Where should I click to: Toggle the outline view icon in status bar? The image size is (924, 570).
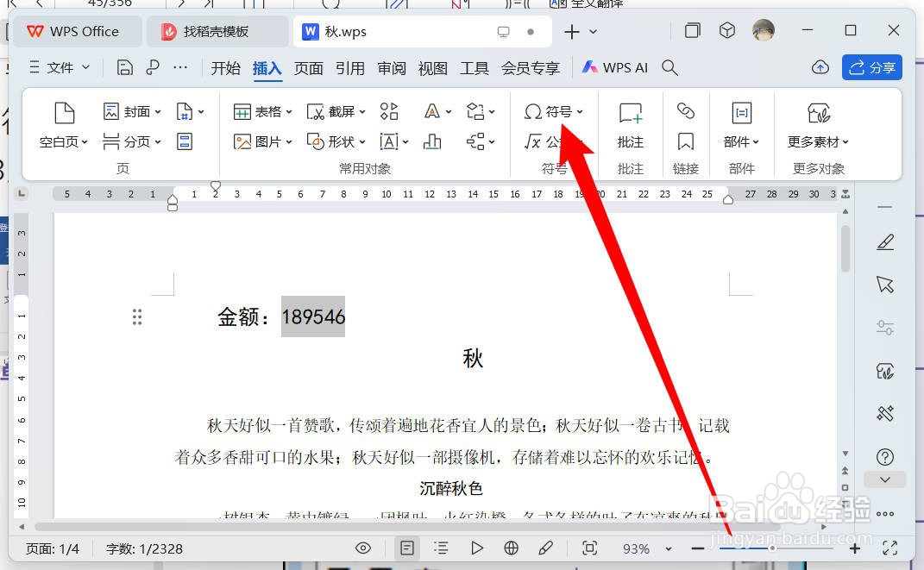(x=442, y=548)
